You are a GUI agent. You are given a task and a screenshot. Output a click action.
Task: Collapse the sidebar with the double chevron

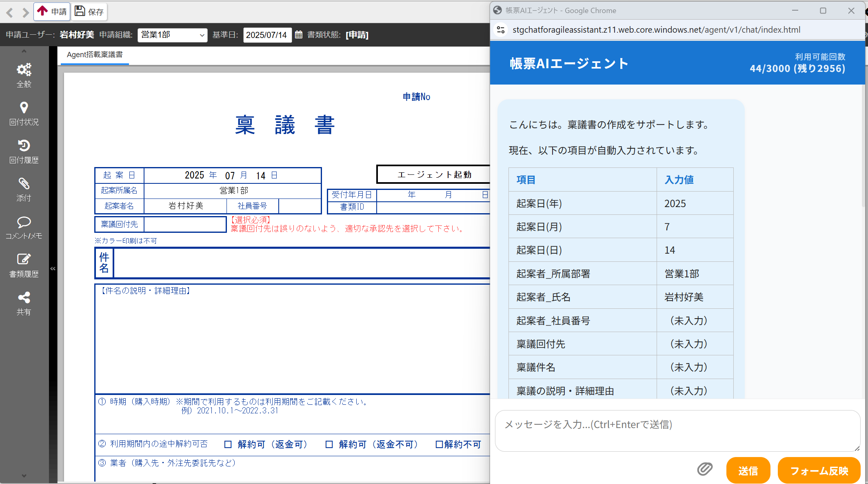click(53, 268)
